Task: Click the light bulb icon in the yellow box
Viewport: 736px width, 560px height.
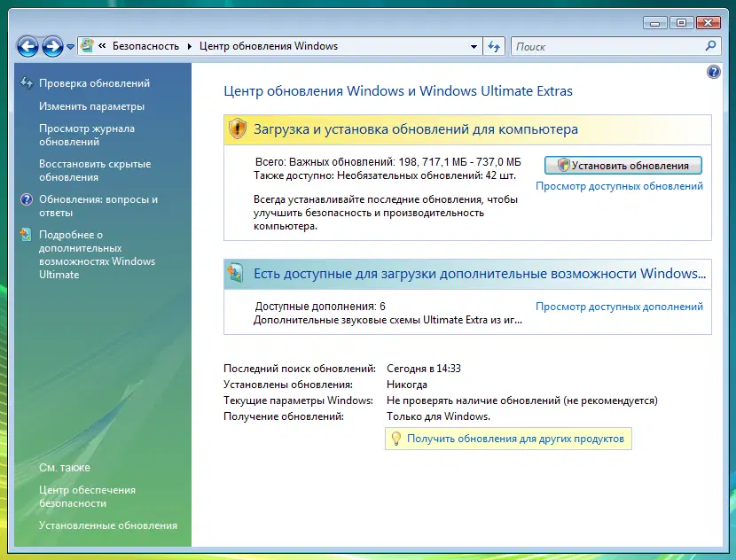Action: (395, 439)
